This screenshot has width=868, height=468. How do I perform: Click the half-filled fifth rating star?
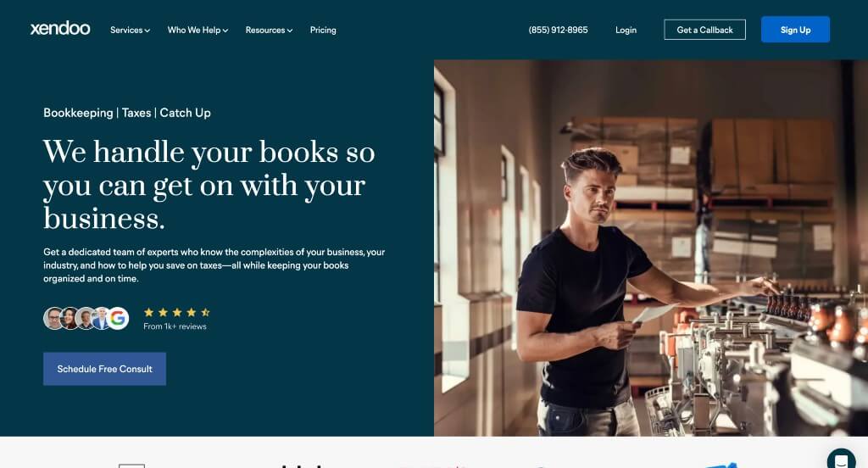click(x=205, y=312)
